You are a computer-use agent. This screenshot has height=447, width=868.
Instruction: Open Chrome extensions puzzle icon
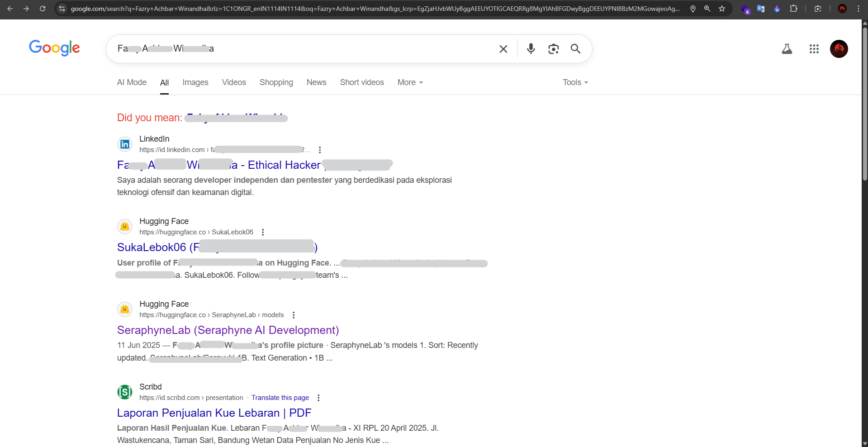[x=793, y=9]
